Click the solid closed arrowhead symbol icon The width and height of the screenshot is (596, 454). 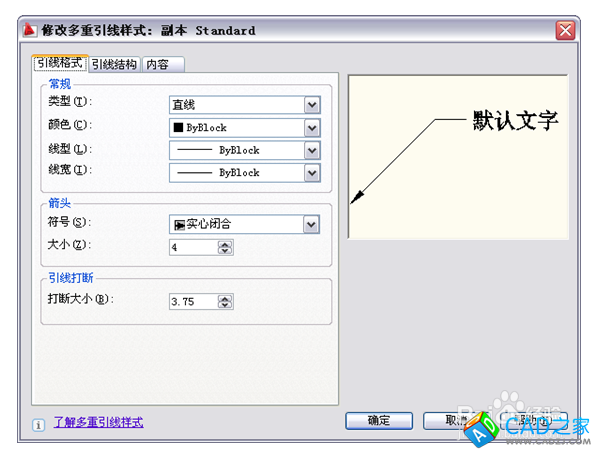tap(179, 225)
